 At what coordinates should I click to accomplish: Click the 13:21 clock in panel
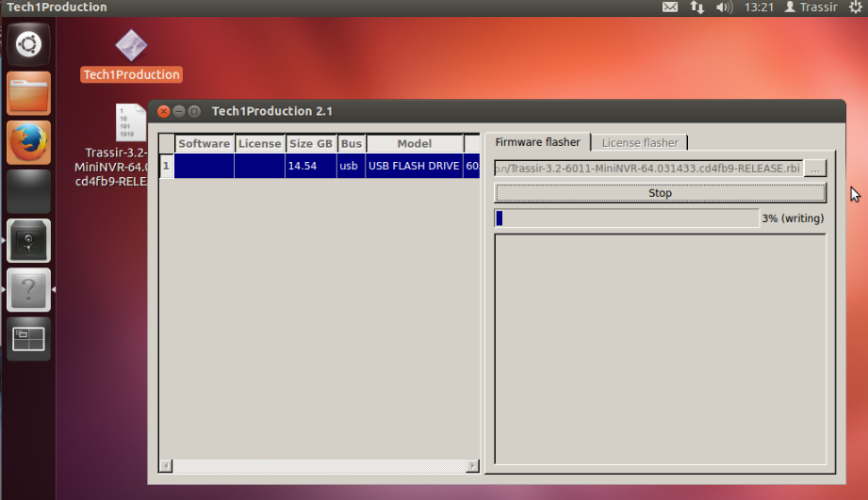click(x=759, y=8)
